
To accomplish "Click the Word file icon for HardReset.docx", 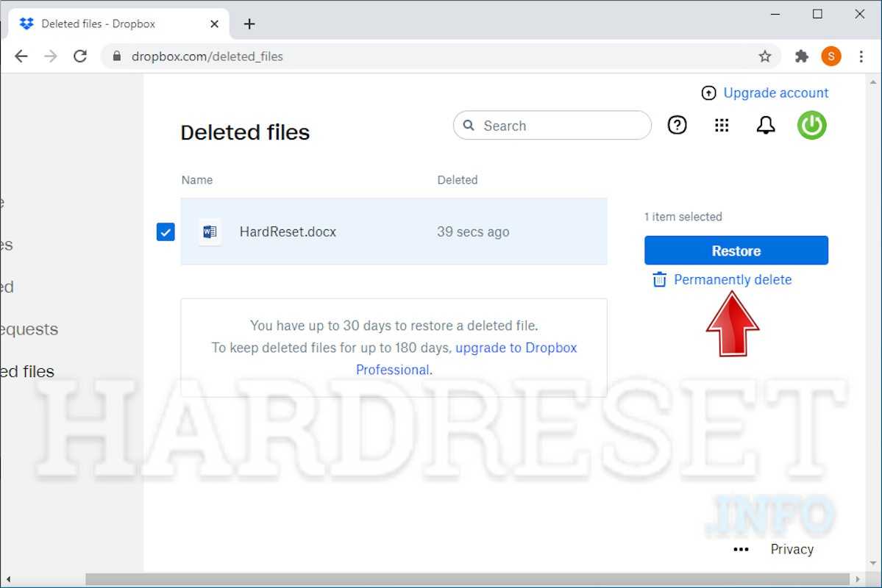I will (x=210, y=232).
